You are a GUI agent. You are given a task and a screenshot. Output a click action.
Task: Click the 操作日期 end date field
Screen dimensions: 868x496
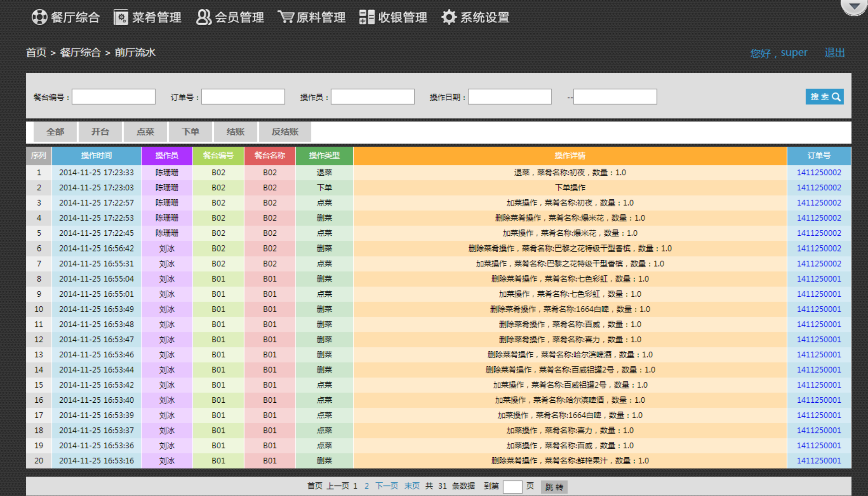(615, 97)
